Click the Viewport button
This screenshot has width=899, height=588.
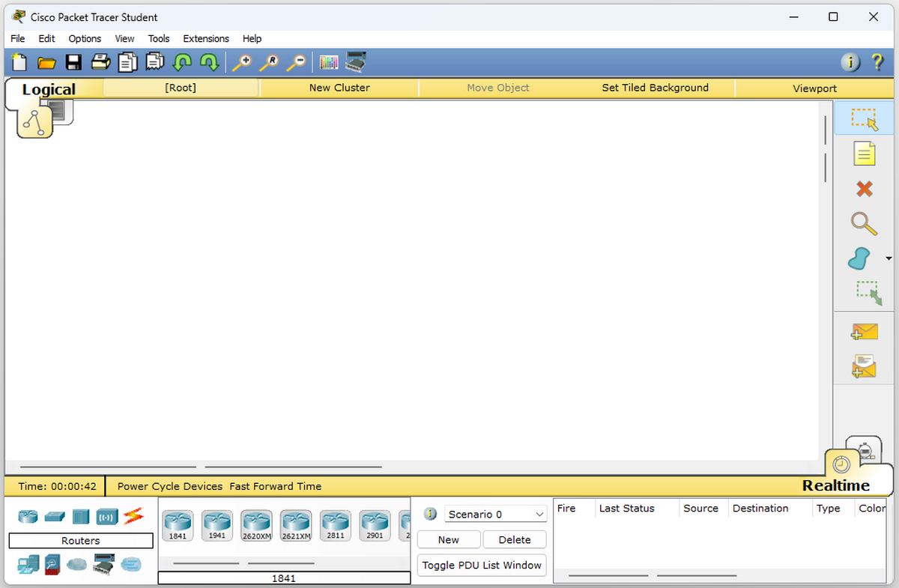point(815,88)
